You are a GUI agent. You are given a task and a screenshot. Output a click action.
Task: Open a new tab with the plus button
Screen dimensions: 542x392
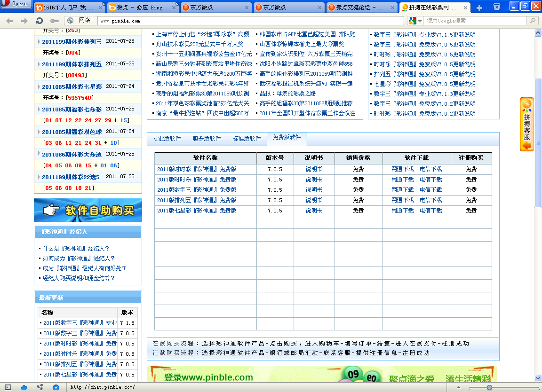point(479,8)
